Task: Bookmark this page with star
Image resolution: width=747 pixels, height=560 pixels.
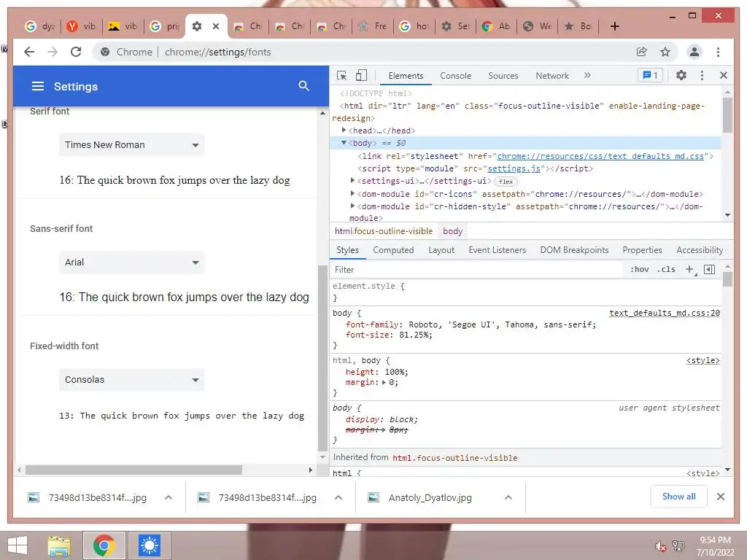Action: tap(665, 52)
